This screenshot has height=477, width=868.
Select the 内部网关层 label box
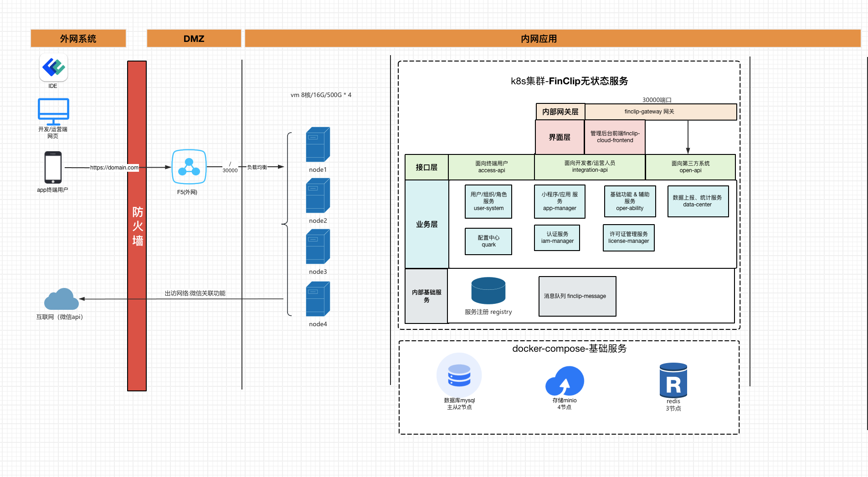coord(560,112)
